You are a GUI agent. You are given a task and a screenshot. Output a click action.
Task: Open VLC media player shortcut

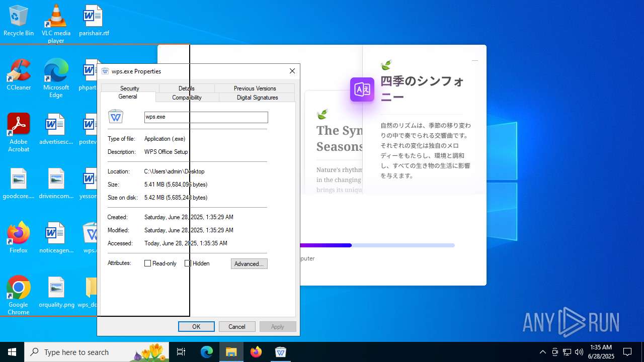pos(56,24)
